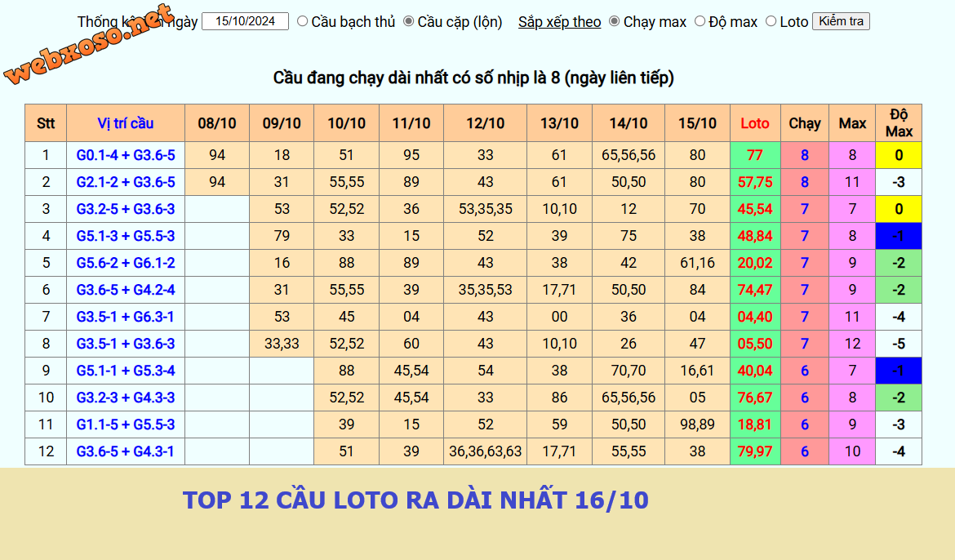Open G5.6-2 + G6.1-2 row link
The image size is (955, 560).
pos(126,263)
